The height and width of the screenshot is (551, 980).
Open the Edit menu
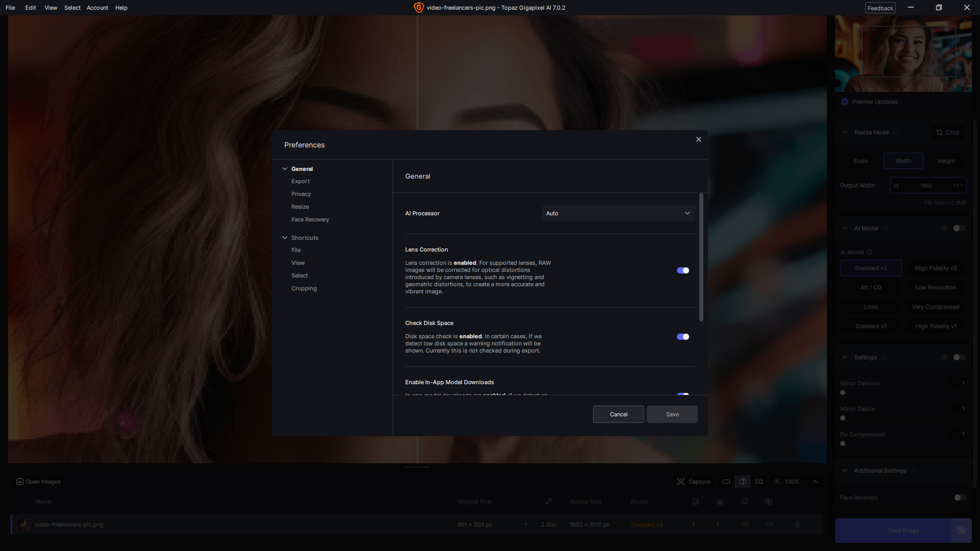coord(31,8)
